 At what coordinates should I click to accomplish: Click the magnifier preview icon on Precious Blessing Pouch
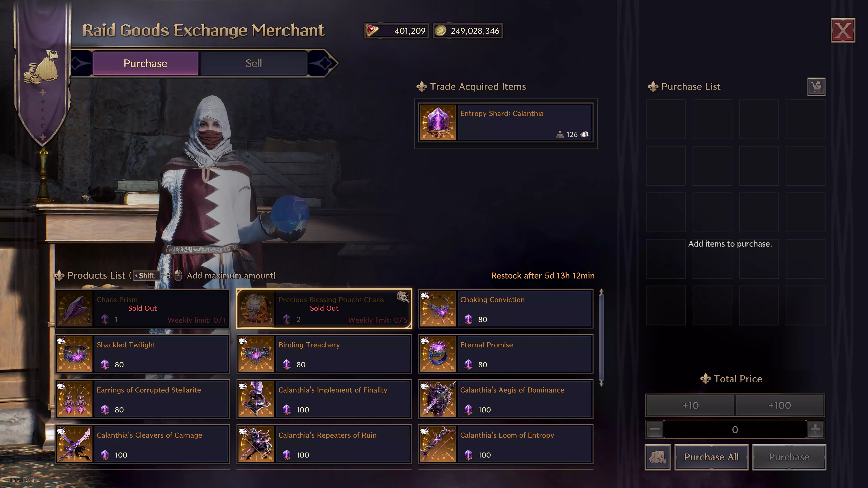(x=403, y=297)
